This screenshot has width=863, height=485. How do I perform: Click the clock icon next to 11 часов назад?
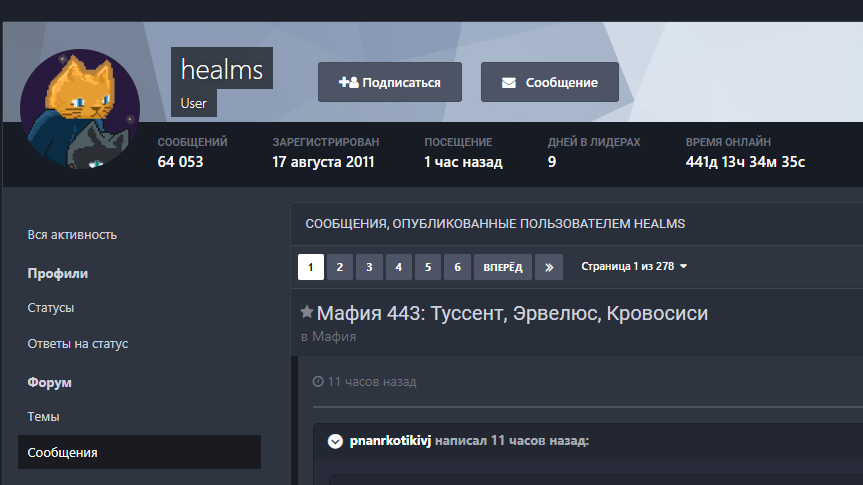point(318,382)
